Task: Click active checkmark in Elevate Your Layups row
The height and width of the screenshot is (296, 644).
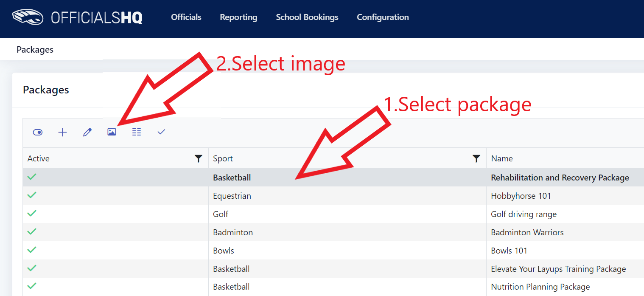Action: [x=32, y=268]
